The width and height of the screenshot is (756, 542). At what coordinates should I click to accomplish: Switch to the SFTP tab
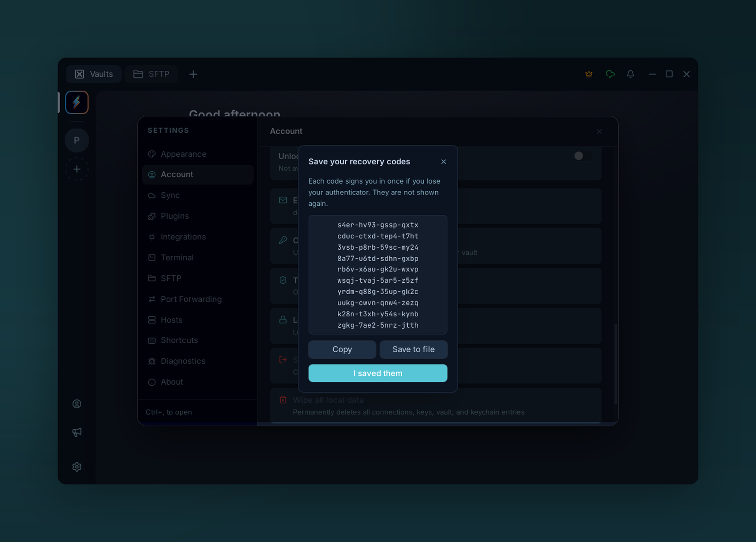(x=151, y=74)
